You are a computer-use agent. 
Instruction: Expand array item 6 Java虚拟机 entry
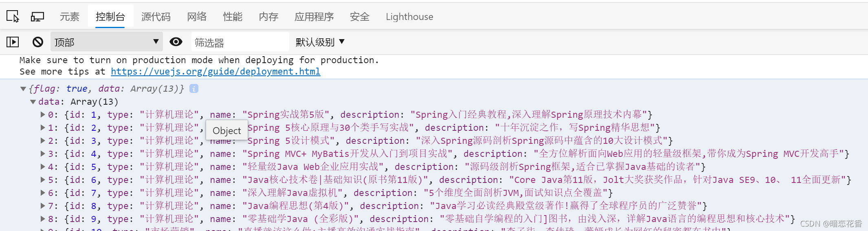coord(43,193)
